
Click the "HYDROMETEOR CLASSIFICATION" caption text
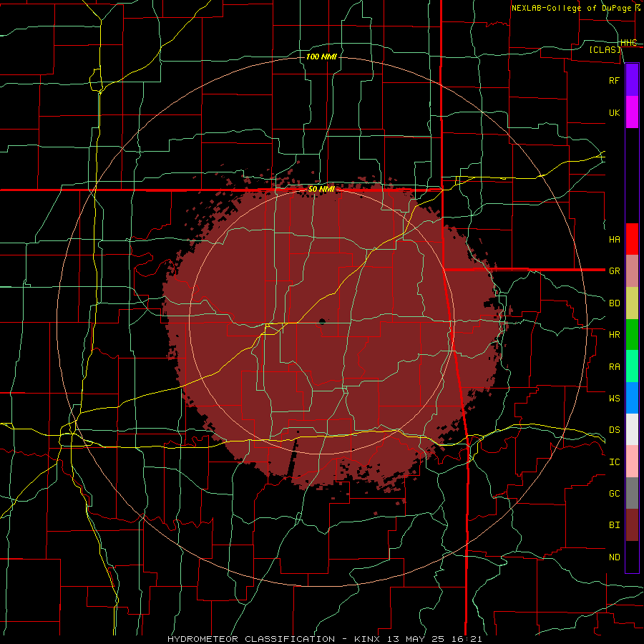click(x=251, y=639)
